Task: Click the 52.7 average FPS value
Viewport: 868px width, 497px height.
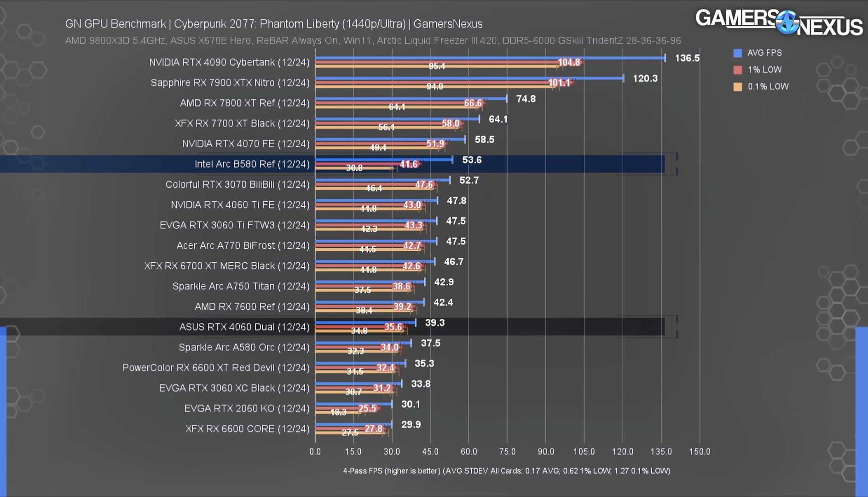Action: 469,180
